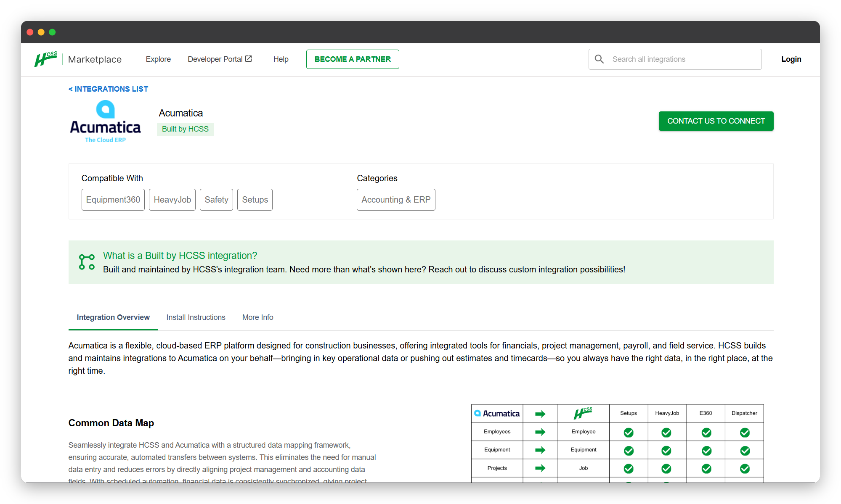This screenshot has height=504, width=841.
Task: Click the 'What is a Built by HCSS integration?' heading
Action: pyautogui.click(x=180, y=256)
